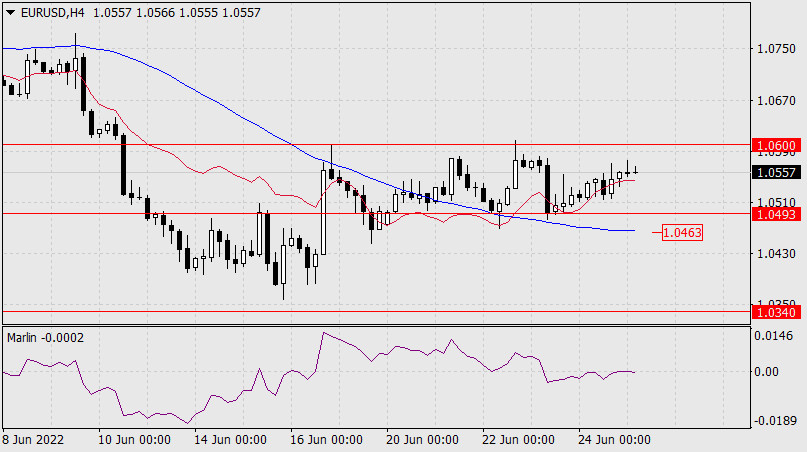
Task: Select the 1.0600 red price level label
Action: 776,146
